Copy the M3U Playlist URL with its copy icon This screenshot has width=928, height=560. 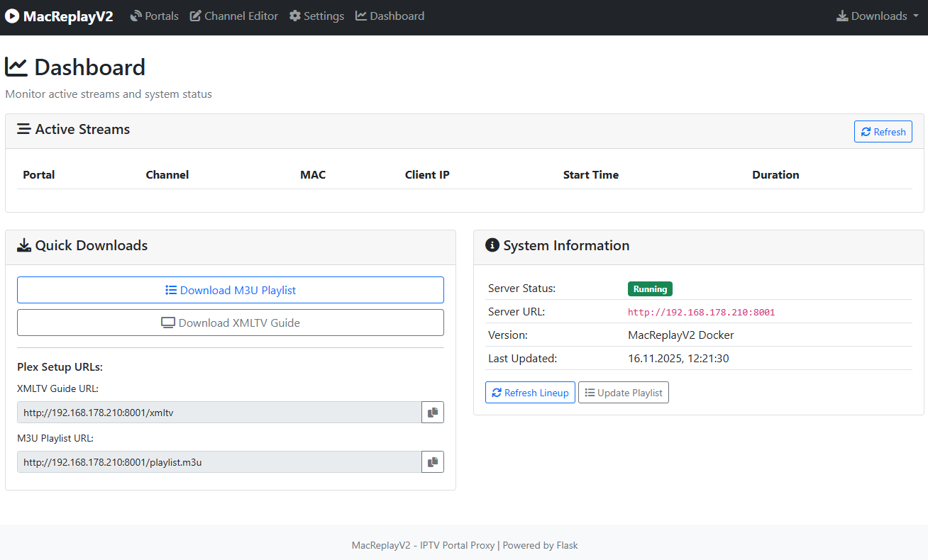[433, 462]
